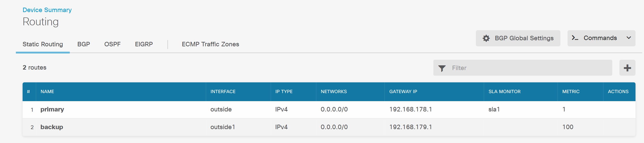Viewport: 644px width, 143px height.
Task: Click the filter funnel icon in the filter bar
Action: click(442, 68)
